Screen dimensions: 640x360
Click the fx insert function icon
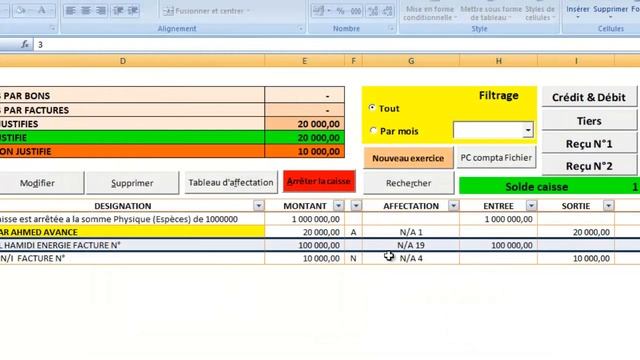point(25,44)
